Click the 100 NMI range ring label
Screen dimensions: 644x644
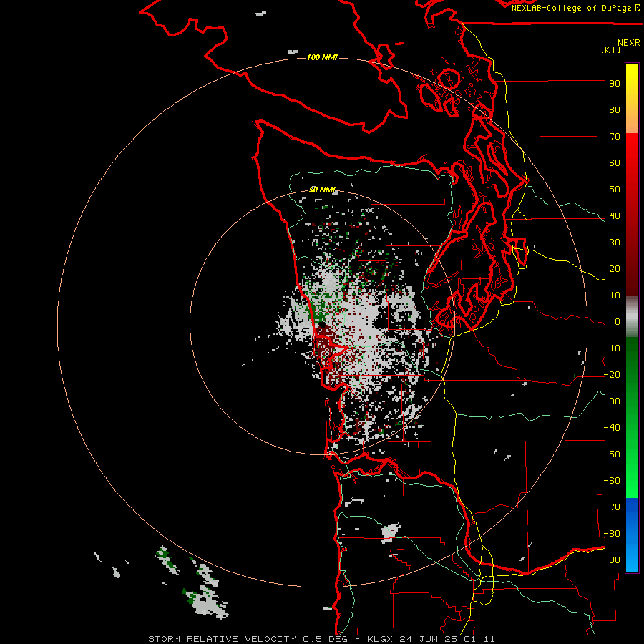[322, 57]
